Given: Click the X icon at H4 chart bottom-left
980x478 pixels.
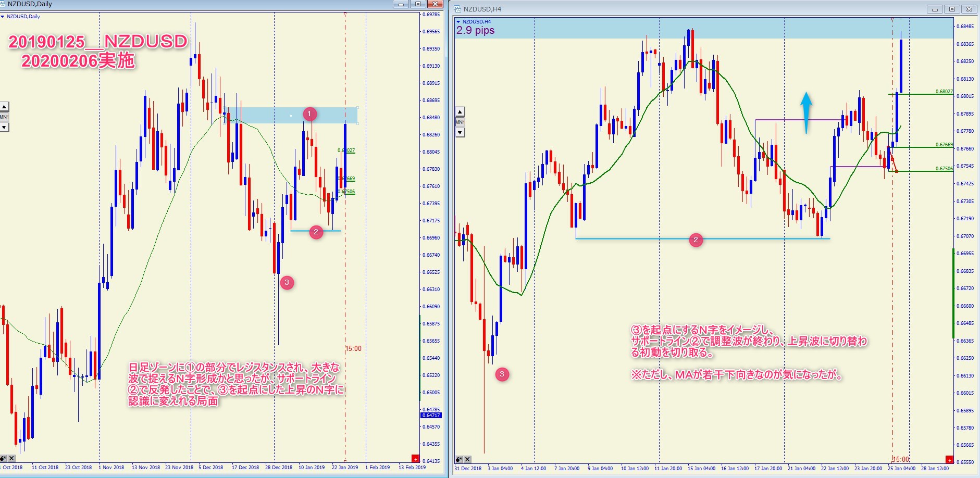Looking at the screenshot, I should coord(468,459).
